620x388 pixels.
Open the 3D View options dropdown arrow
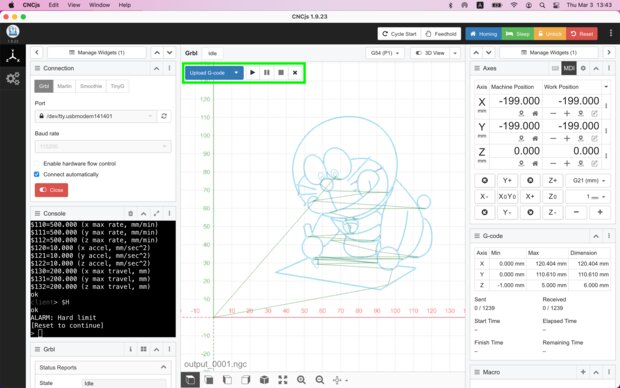click(455, 53)
